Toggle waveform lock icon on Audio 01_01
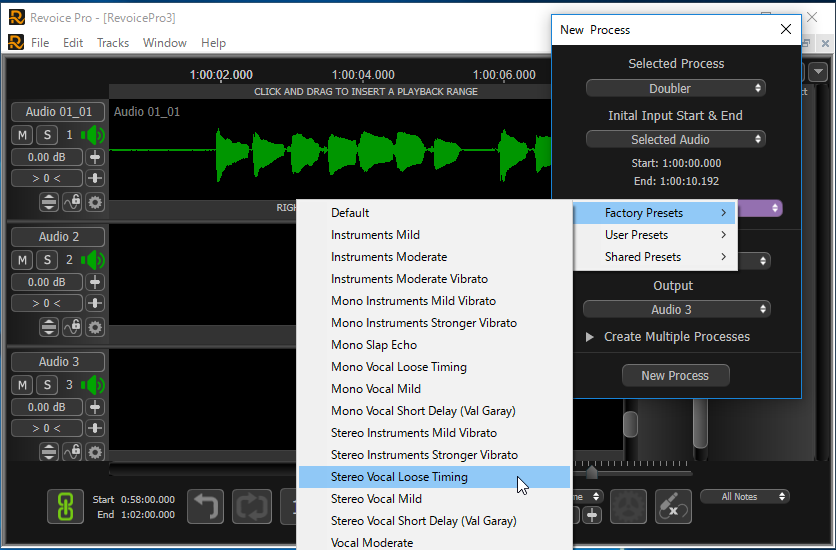 pos(72,203)
